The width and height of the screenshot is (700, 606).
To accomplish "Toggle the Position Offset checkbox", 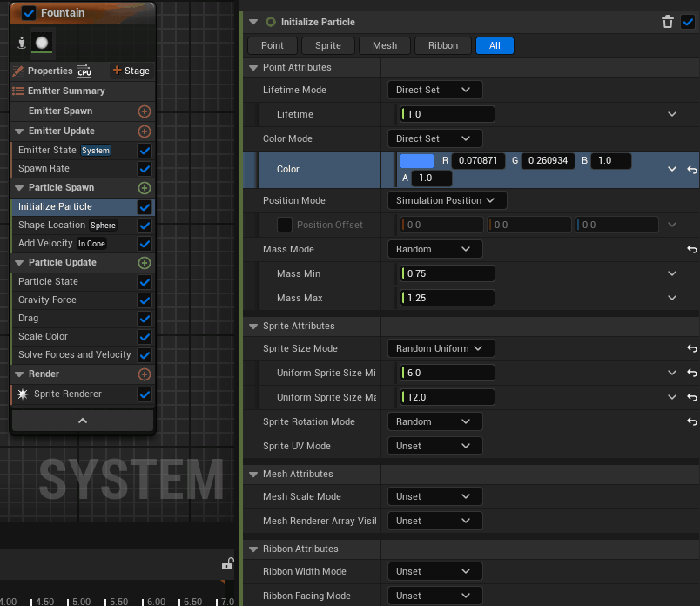I will [285, 225].
